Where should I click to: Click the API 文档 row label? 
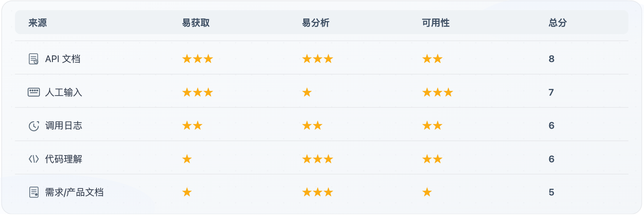(x=63, y=59)
